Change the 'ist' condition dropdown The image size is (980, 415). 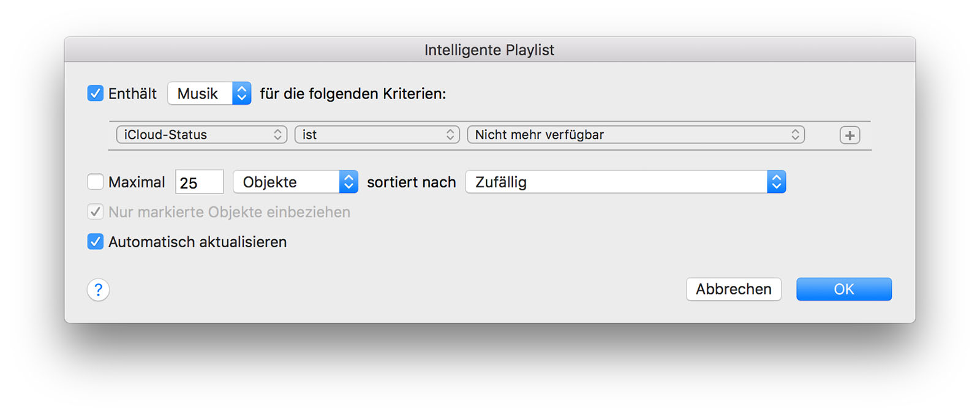coord(377,135)
